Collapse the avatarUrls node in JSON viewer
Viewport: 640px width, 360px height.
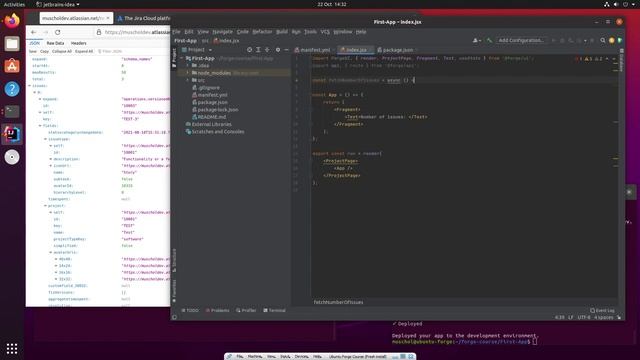(x=51, y=253)
